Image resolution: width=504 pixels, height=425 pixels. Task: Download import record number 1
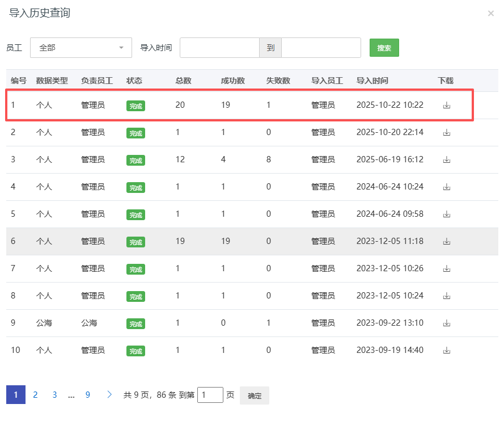tap(446, 105)
